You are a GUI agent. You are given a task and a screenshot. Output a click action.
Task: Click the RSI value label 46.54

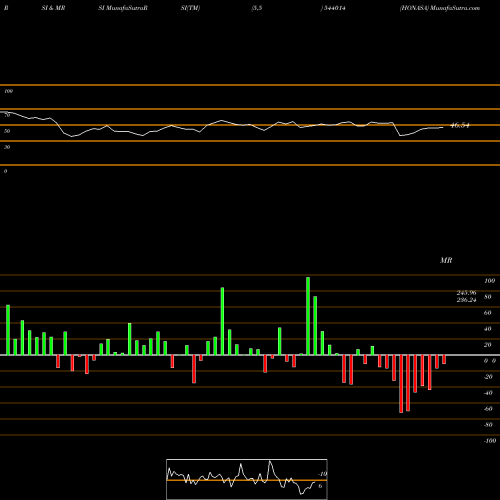(460, 126)
